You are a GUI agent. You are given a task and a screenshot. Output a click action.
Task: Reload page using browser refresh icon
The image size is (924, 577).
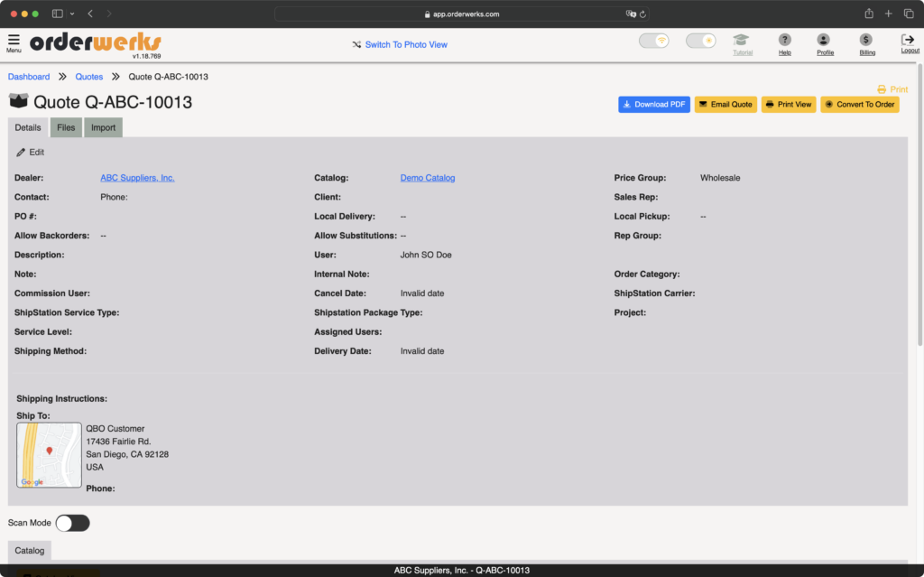click(x=642, y=14)
